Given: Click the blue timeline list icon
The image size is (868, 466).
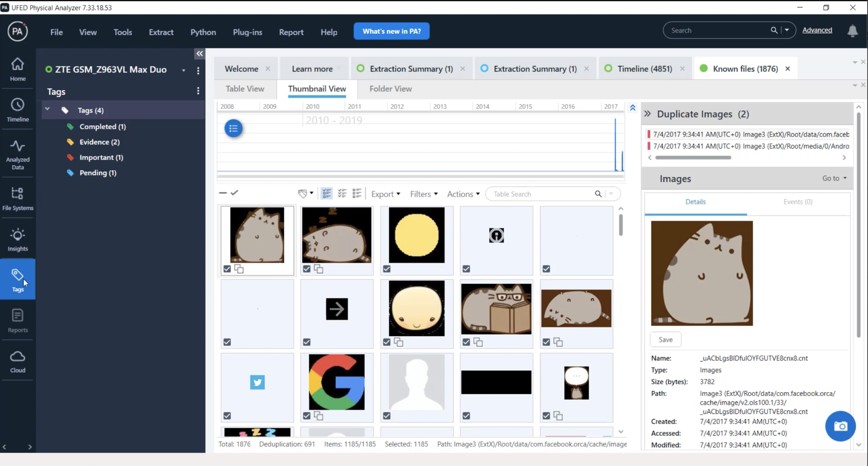Looking at the screenshot, I should click(233, 128).
